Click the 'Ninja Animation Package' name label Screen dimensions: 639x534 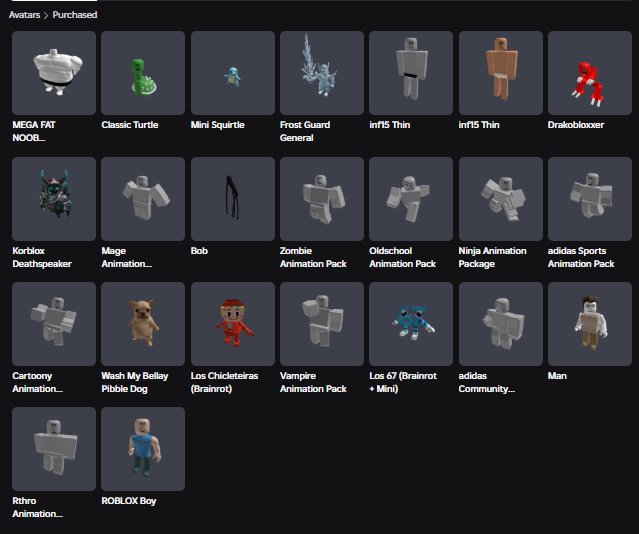coord(492,257)
